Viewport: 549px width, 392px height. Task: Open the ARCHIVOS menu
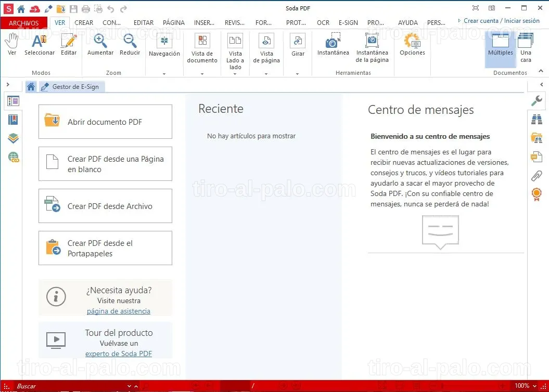24,23
